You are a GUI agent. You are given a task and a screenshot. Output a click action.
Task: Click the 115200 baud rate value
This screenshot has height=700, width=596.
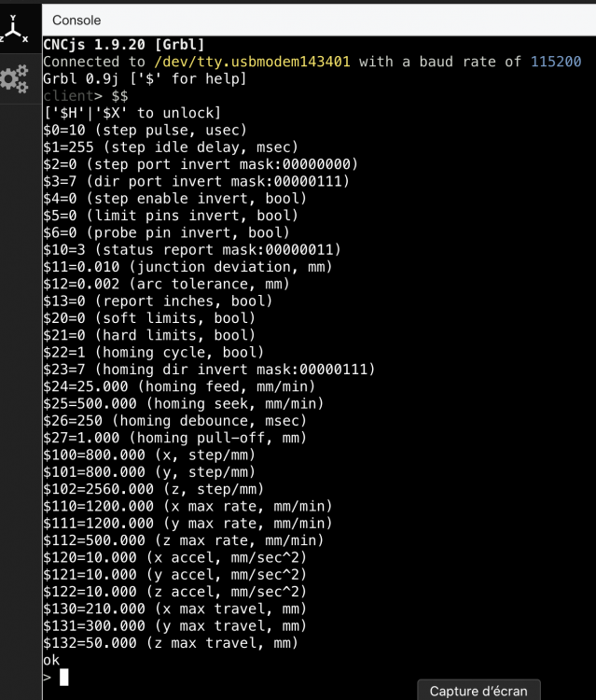555,62
